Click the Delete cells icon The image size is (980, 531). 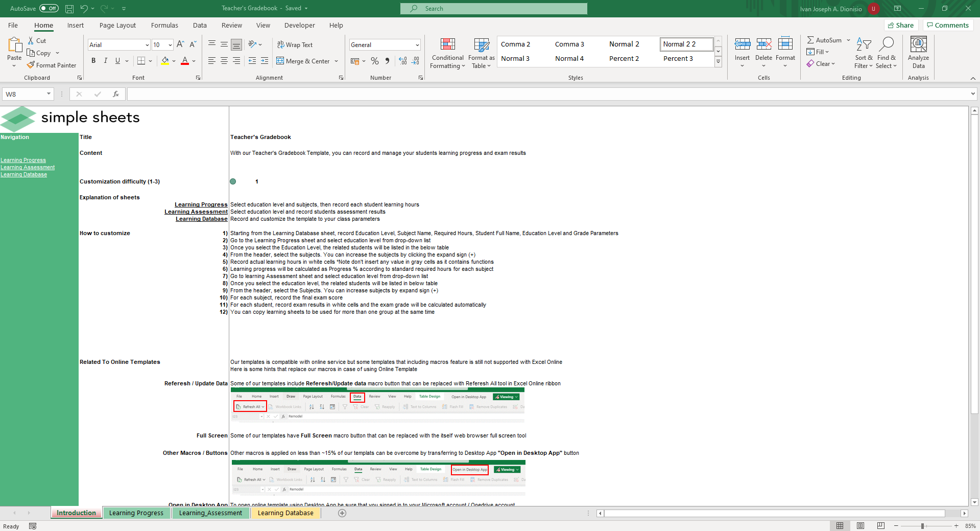764,44
